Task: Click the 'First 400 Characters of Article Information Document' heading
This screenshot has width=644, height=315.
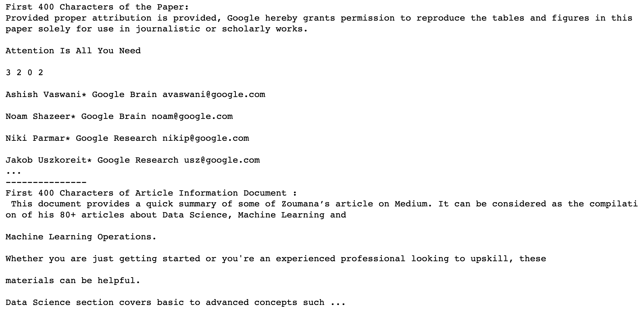Action: coord(151,193)
